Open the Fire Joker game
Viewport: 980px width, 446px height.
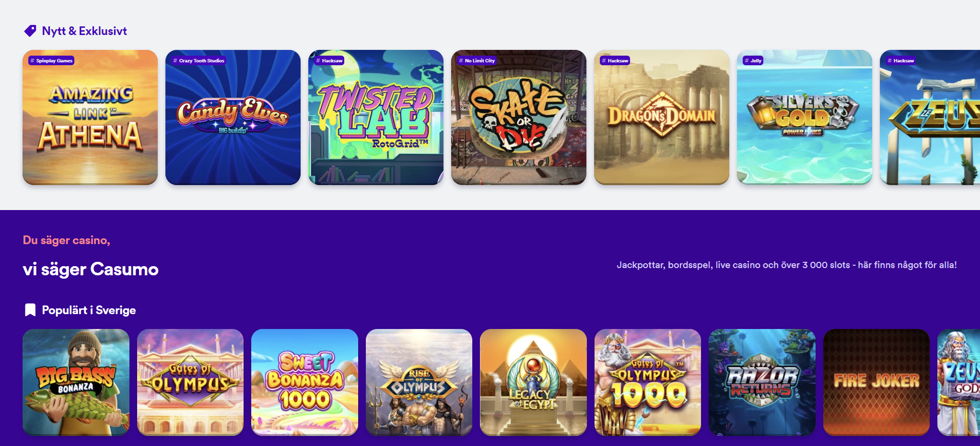(x=876, y=382)
